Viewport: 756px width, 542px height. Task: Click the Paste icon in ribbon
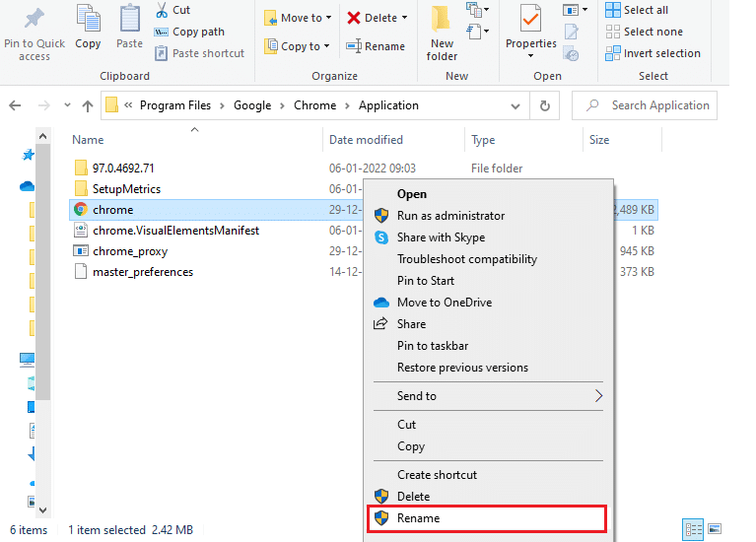pyautogui.click(x=129, y=20)
